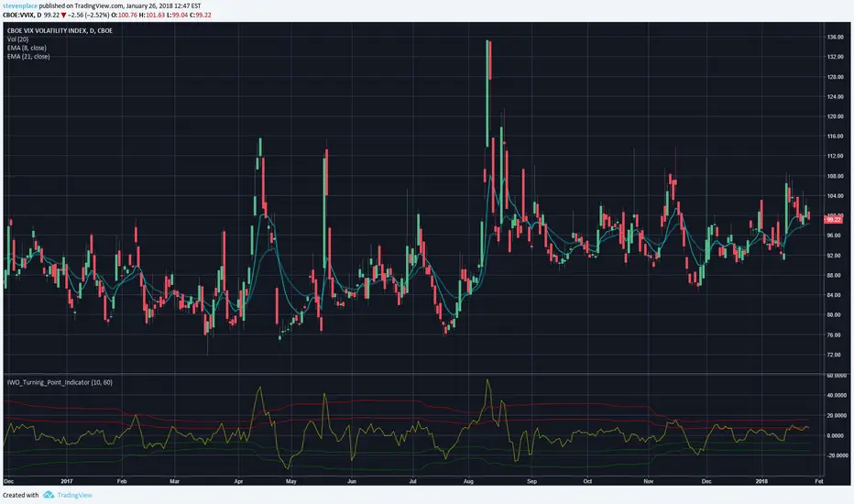Click the 132.00 price axis label
The image size is (854, 504).
click(835, 57)
